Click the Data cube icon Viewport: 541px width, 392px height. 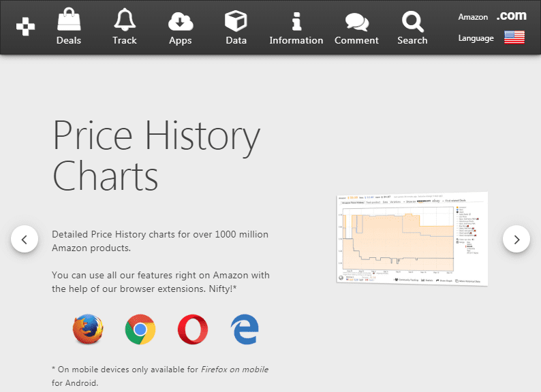coord(236,21)
